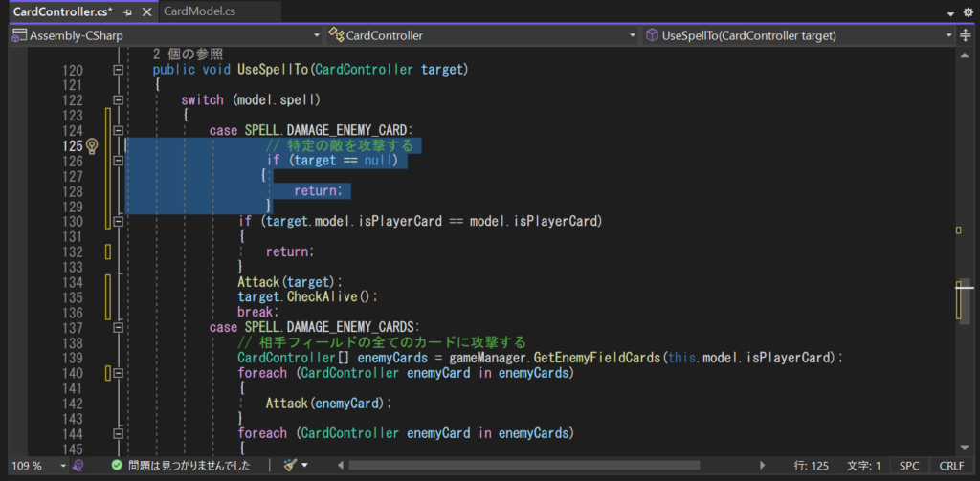The width and height of the screenshot is (980, 481).
Task: Click the 特定の敵を攻撃する comment
Action: 340,146
